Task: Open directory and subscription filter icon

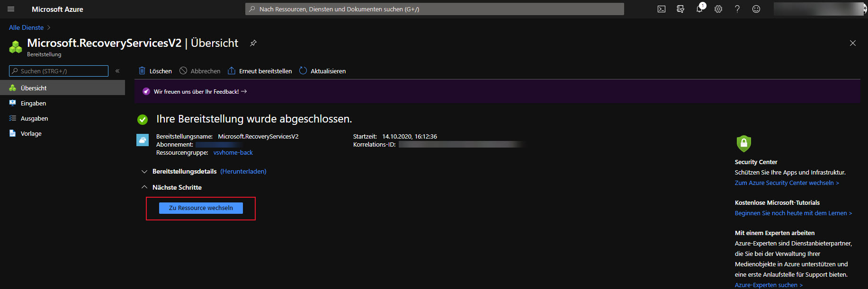Action: click(x=680, y=9)
